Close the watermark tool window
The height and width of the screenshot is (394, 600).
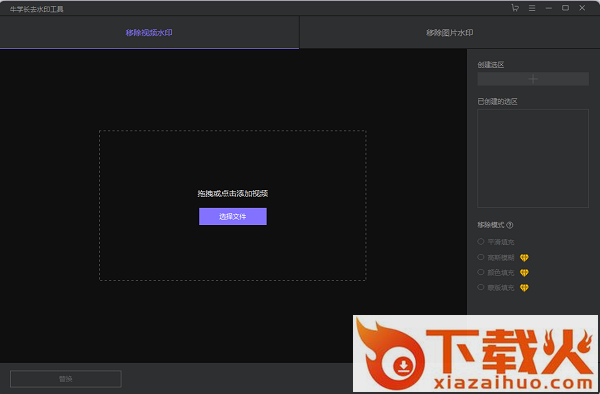tap(582, 8)
